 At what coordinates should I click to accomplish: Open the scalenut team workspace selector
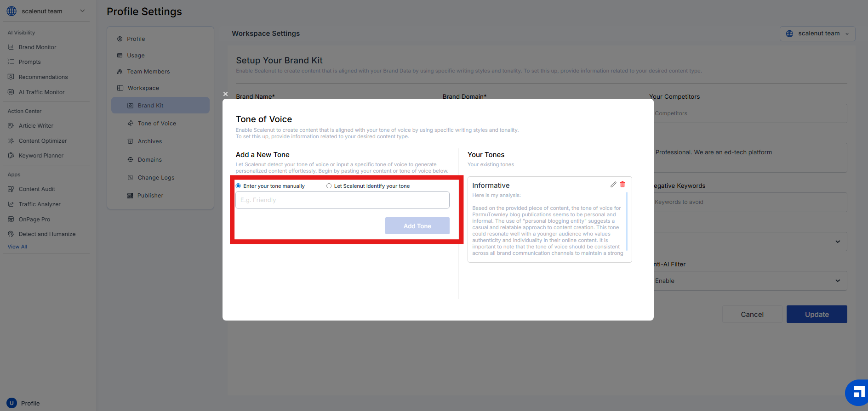[x=817, y=34]
